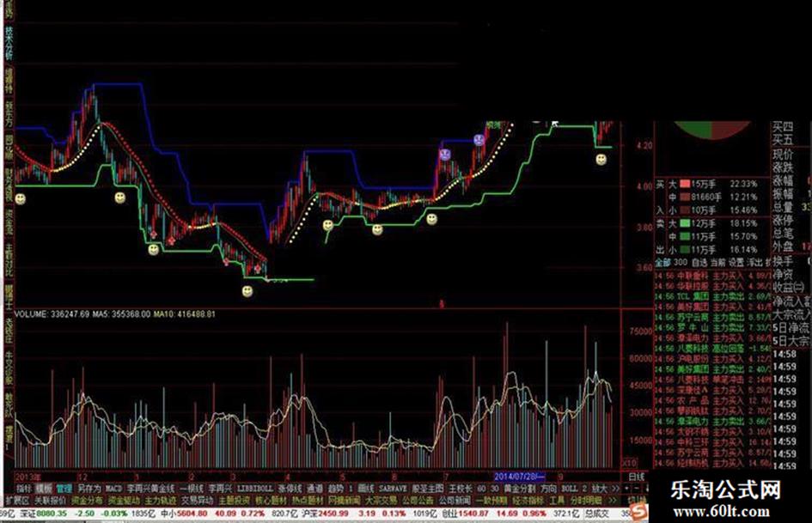Select the 模板 template tab

click(x=44, y=489)
